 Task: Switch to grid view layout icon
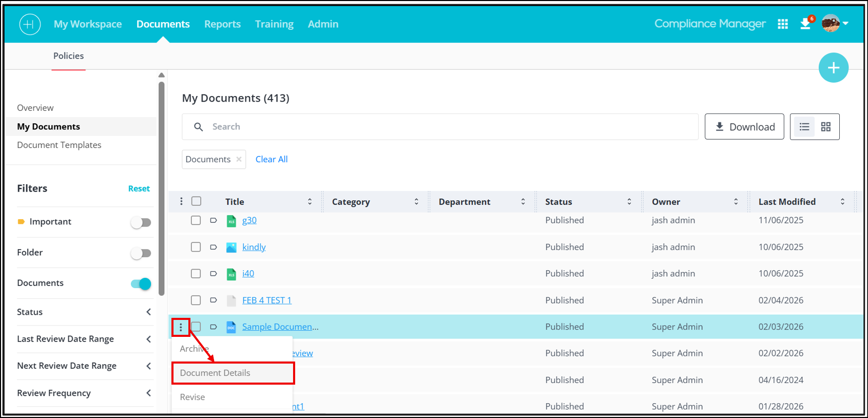pos(825,127)
